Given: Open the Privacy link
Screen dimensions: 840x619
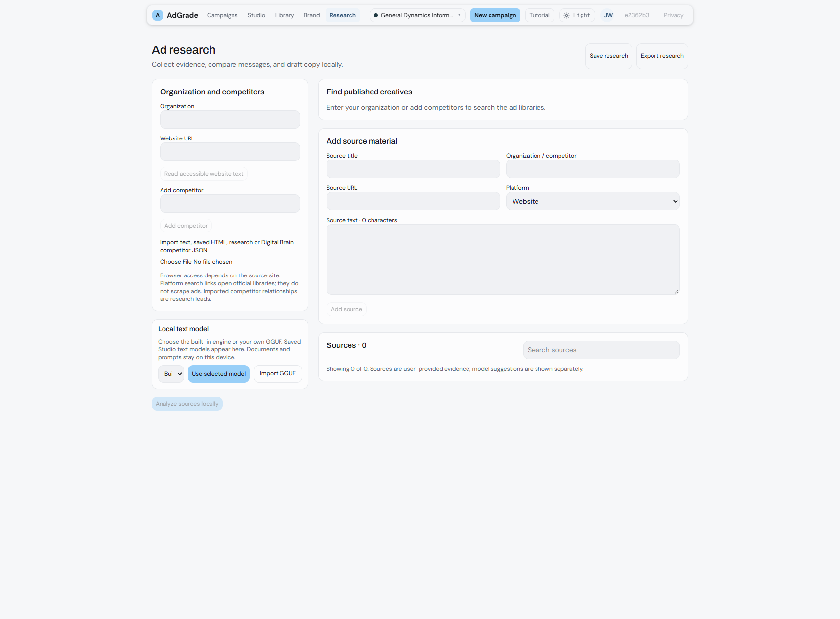Looking at the screenshot, I should [x=674, y=15].
